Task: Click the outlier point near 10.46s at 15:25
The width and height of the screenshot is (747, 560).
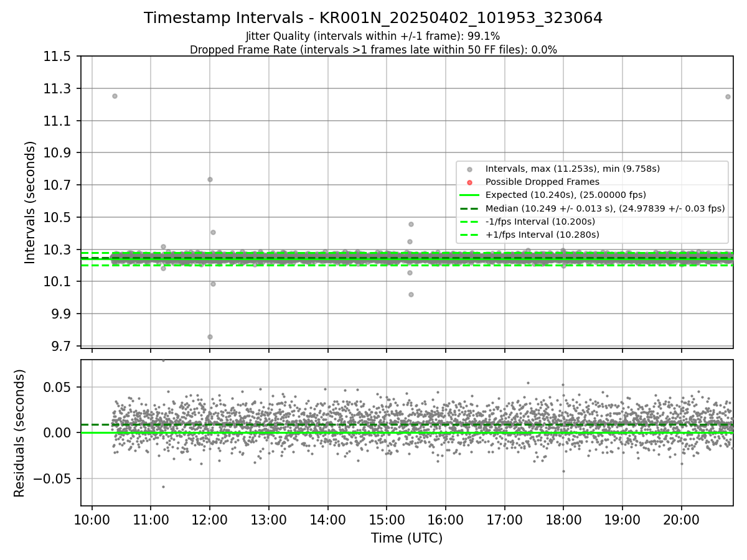Action: (411, 224)
